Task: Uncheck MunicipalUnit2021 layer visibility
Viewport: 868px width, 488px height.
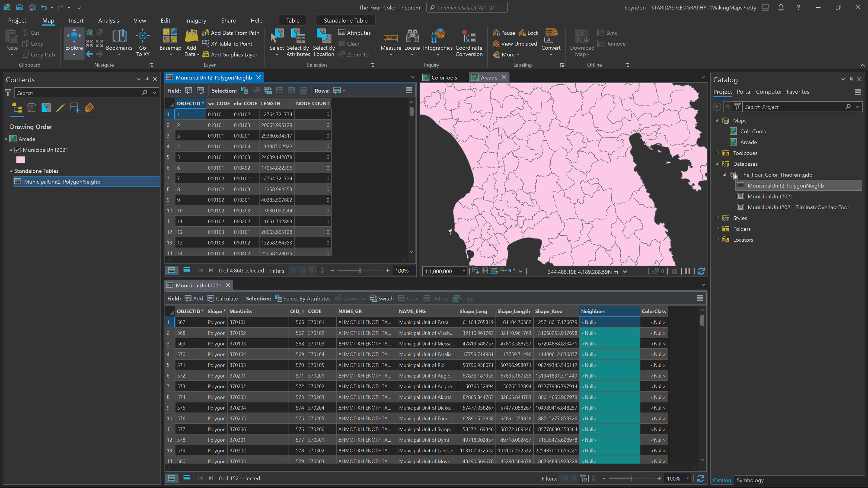Action: [17, 150]
